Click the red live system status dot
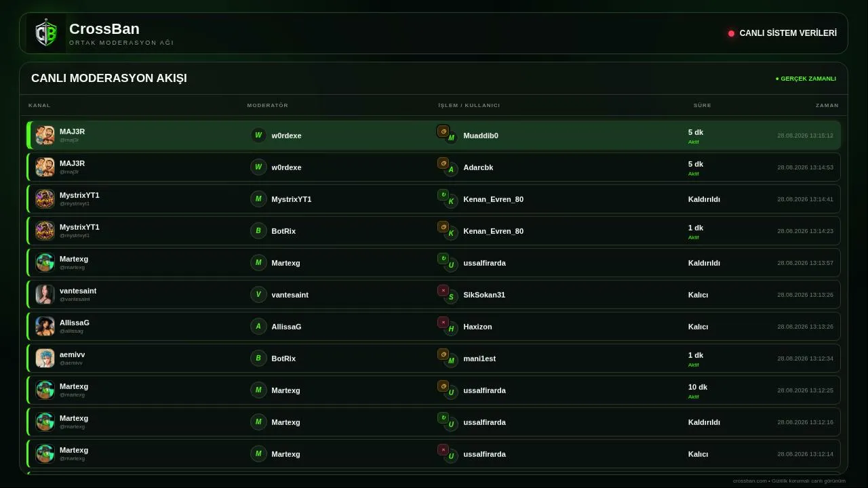868x488 pixels. [731, 33]
